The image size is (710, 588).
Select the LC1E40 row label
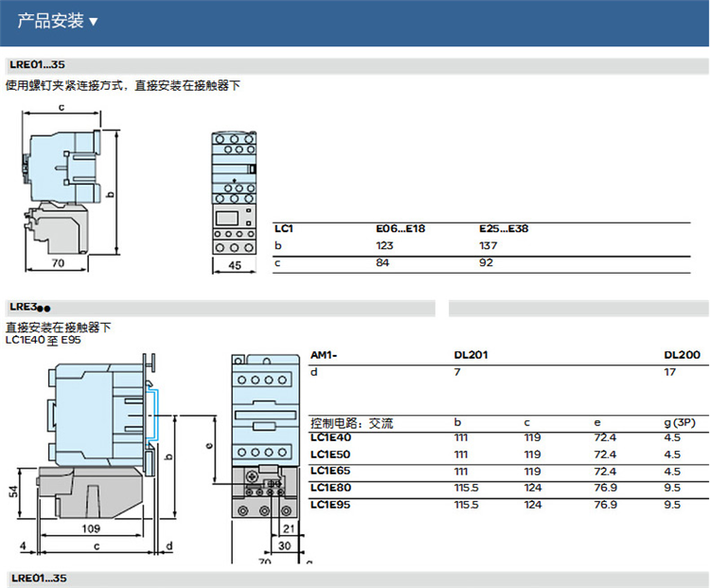tap(330, 437)
